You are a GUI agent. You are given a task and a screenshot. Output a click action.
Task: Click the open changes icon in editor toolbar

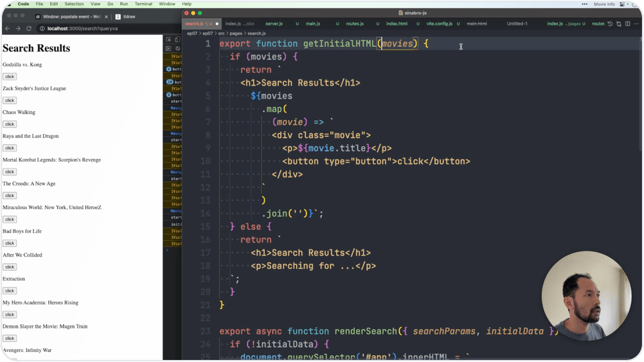[619, 24]
